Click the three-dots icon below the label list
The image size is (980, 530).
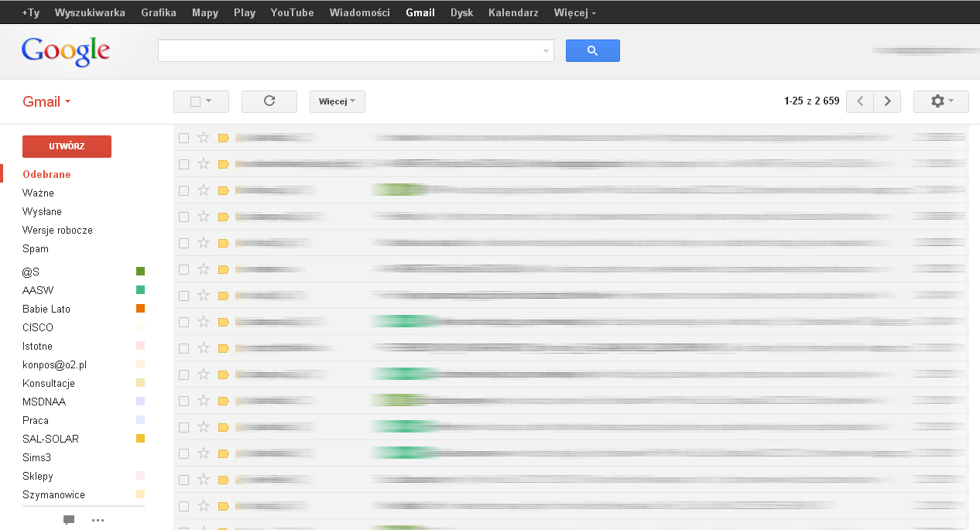98,520
